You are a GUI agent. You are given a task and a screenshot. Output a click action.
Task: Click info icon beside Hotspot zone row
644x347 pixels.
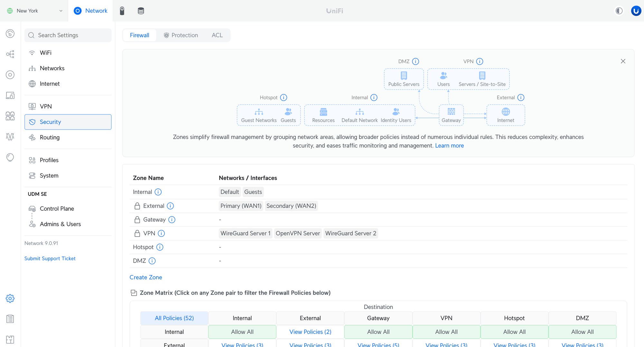(x=160, y=247)
